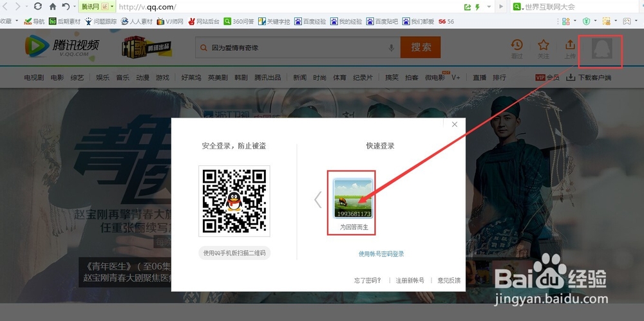Open the dropdown beside the undo arrow
Screen dimensions: 644x321
pyautogui.click(x=74, y=7)
